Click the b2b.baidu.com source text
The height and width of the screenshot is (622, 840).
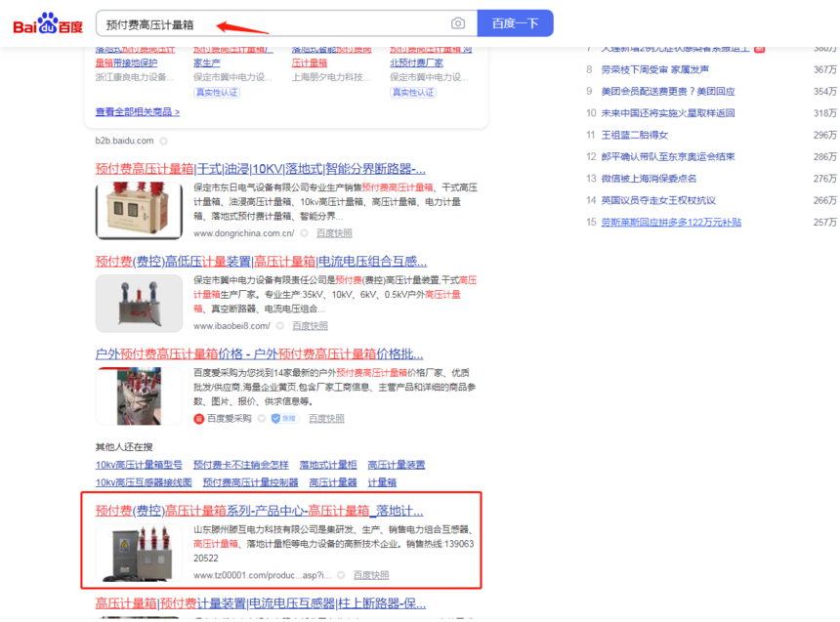(124, 141)
